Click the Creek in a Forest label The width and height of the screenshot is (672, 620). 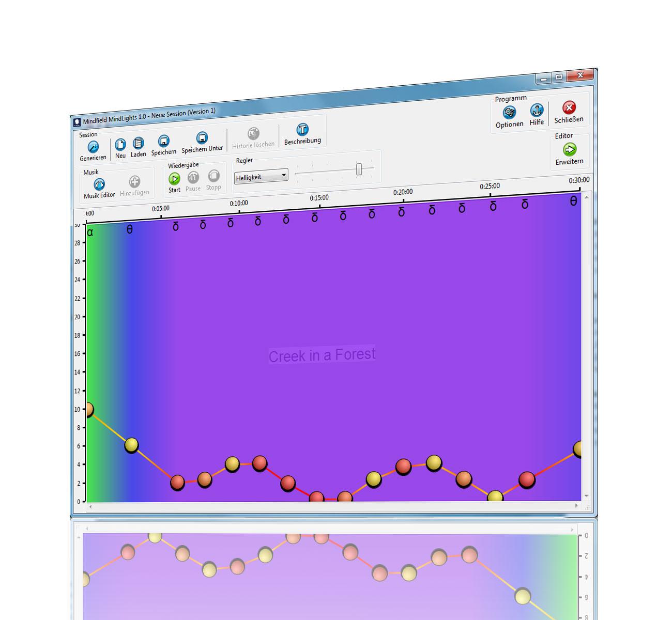(x=322, y=355)
